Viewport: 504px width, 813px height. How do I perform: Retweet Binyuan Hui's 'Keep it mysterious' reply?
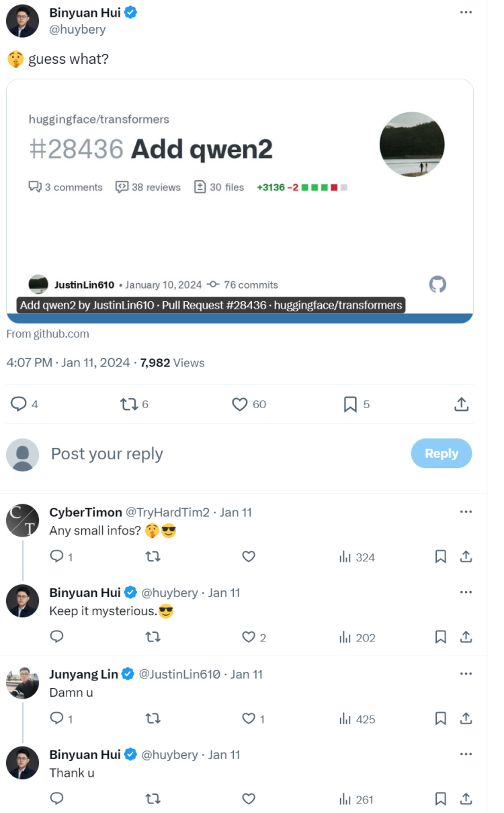click(x=153, y=637)
